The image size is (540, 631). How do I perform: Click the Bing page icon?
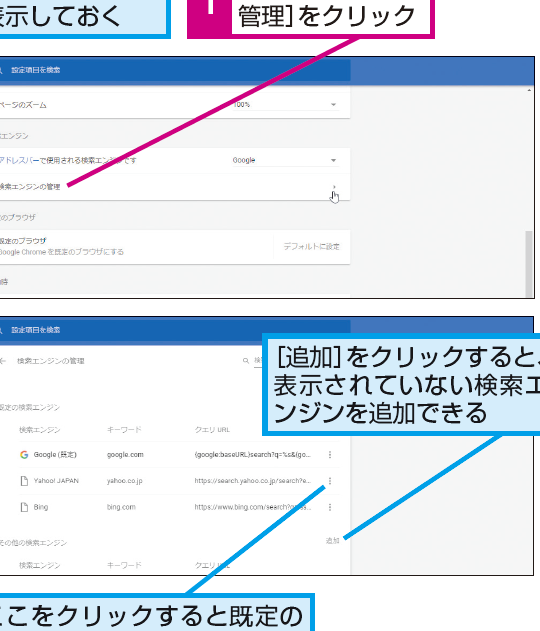(x=24, y=507)
